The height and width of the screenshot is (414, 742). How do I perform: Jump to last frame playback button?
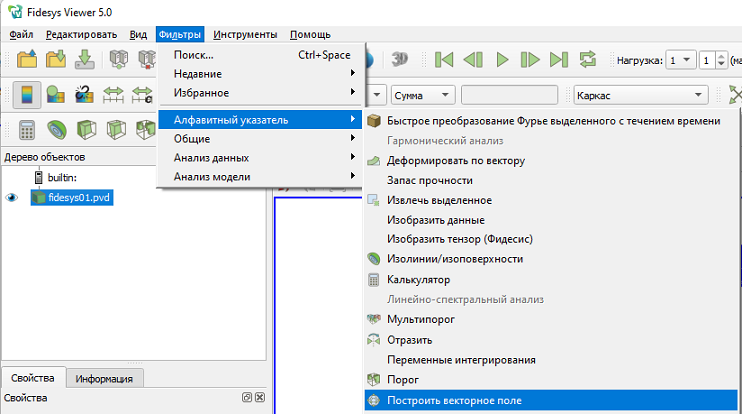click(x=559, y=60)
